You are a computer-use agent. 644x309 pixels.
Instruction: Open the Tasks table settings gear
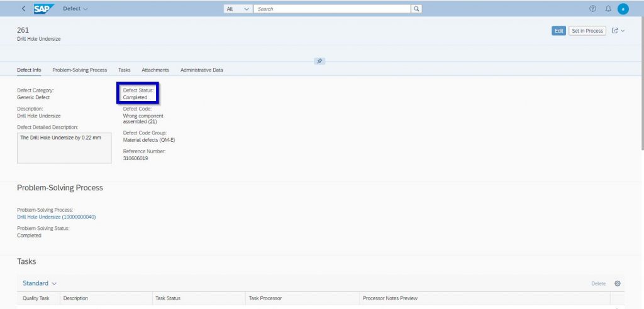coord(618,283)
